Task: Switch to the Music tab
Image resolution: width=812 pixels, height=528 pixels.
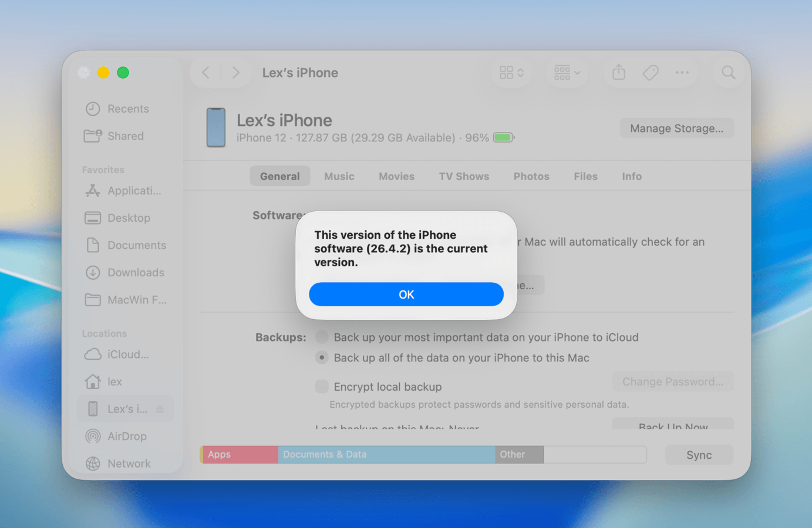Action: point(339,177)
